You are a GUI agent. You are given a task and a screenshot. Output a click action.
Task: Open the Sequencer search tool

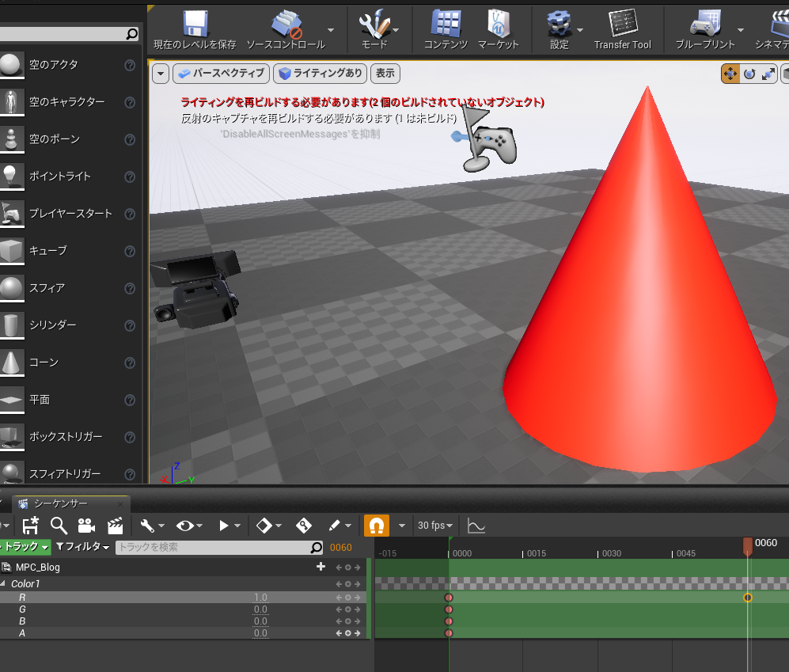click(x=59, y=525)
